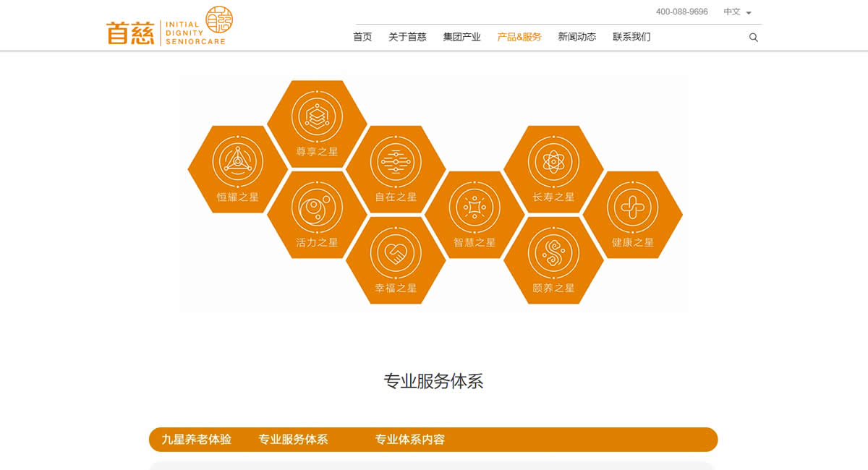Screen dimensions: 868x470
Task: Select the 幸福之星 handshake heart icon
Action: pos(396,253)
